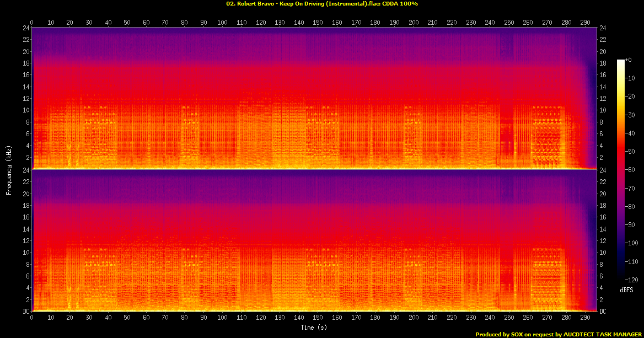
Task: Click the 'Frequency (kHz)' axis label
Action: tap(9, 170)
